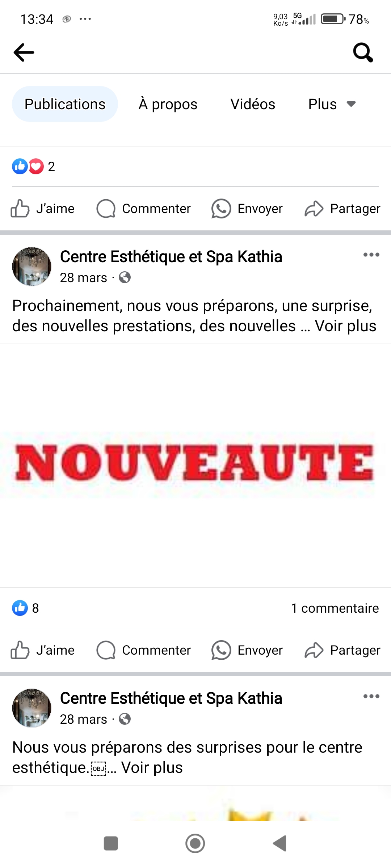Screen dimensions: 391x868
Task: Tap the back arrow icon
Action: point(24,52)
